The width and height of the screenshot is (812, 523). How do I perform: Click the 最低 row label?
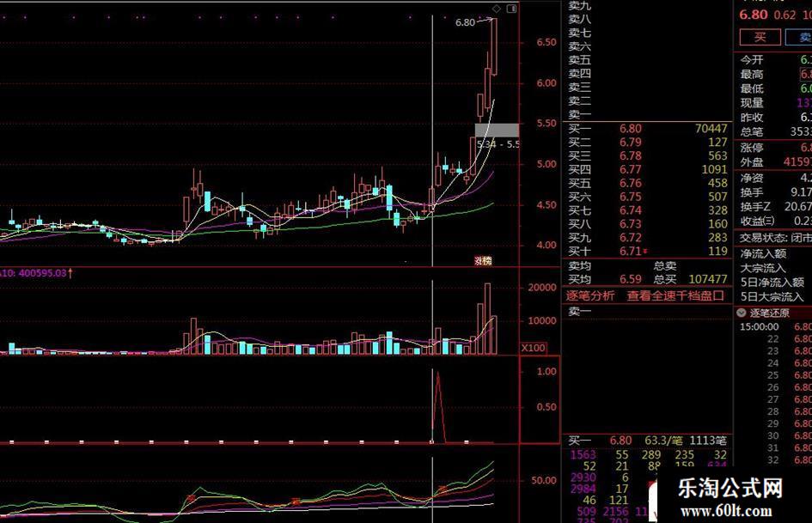751,88
